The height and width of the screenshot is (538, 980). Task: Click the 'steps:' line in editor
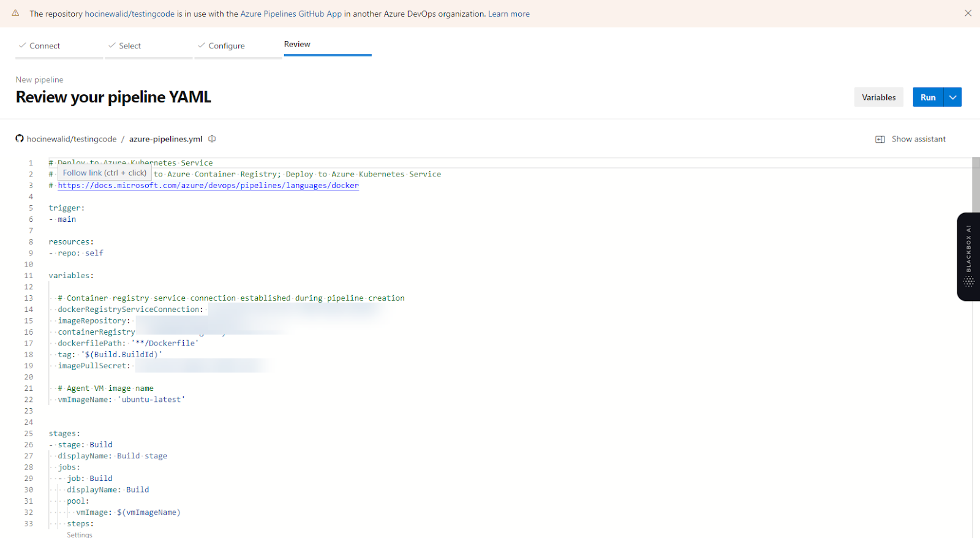point(80,524)
